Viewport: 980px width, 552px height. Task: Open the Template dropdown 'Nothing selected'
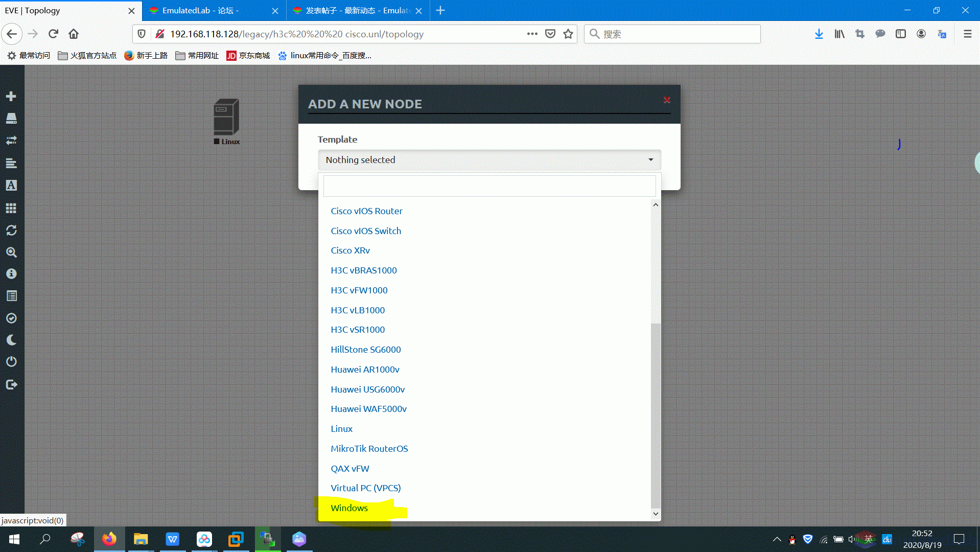(x=489, y=159)
